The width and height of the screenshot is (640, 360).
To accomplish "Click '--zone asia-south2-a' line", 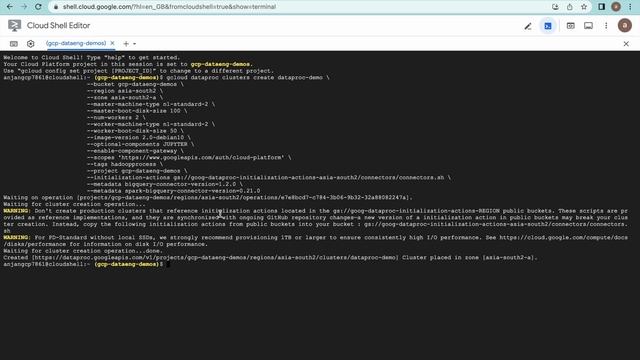I will (x=124, y=98).
